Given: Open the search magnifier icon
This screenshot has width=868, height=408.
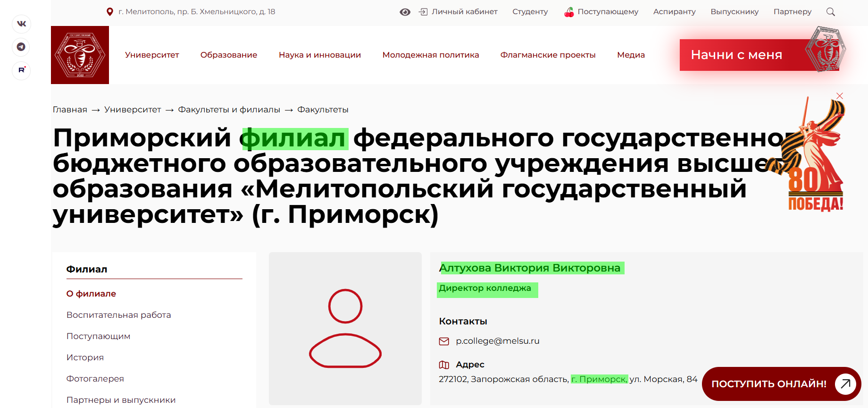Looking at the screenshot, I should click(831, 12).
